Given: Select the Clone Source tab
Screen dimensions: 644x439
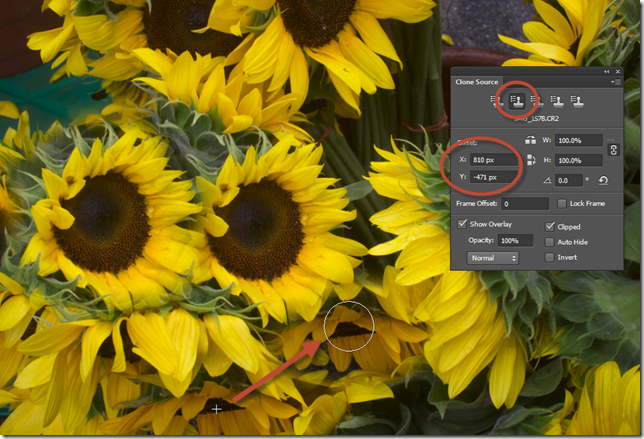Looking at the screenshot, I should click(476, 82).
